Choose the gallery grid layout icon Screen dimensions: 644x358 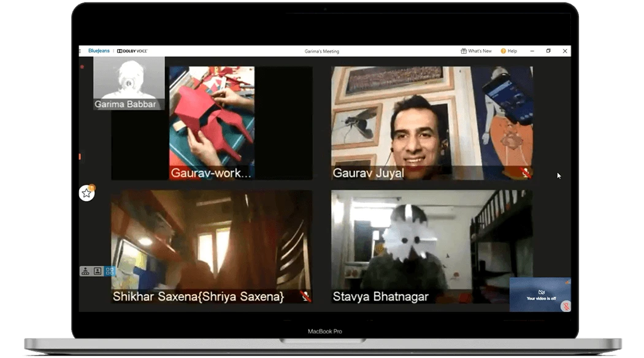coord(109,271)
